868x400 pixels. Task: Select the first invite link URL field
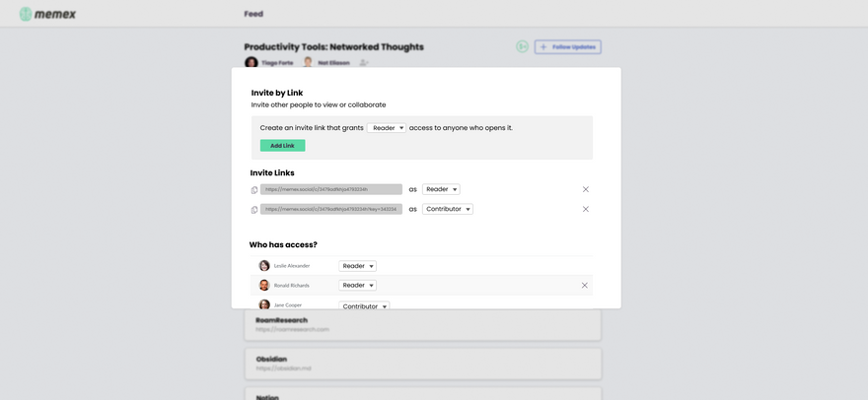point(330,189)
